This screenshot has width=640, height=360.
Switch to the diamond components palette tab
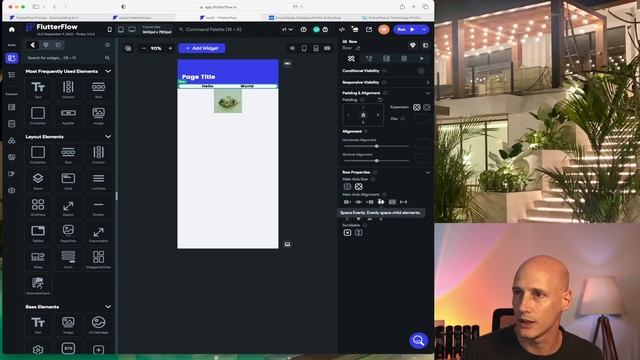coord(46,45)
